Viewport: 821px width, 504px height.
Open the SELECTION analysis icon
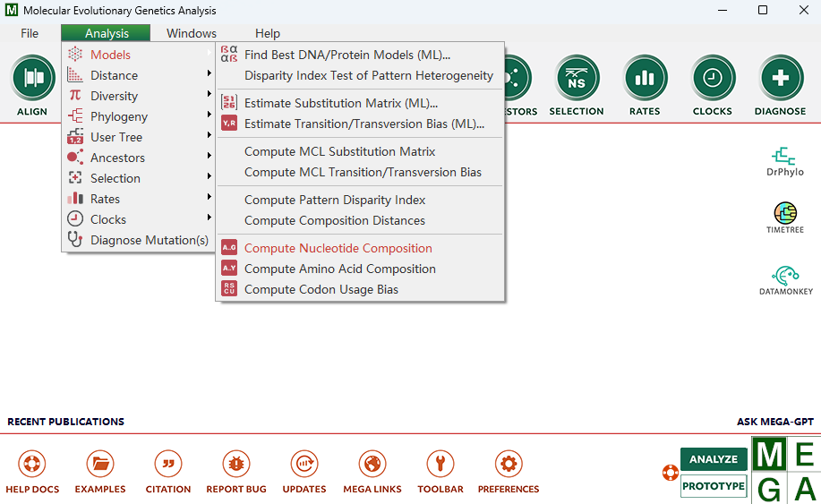tap(576, 79)
